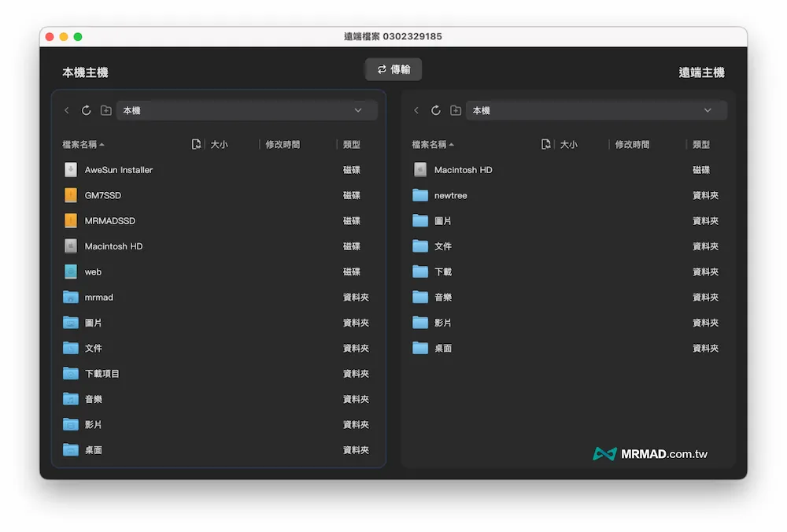This screenshot has width=787, height=532.
Task: Select local 文件 folder icon
Action: 71,349
